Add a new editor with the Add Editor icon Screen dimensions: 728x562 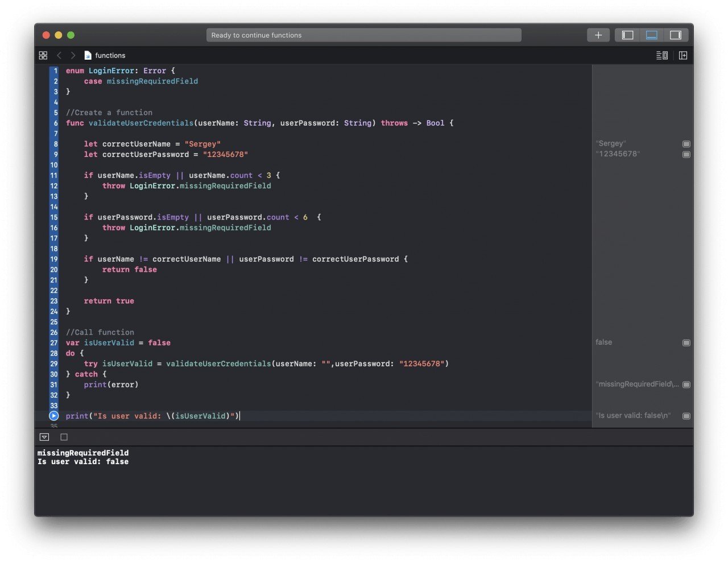pyautogui.click(x=682, y=55)
